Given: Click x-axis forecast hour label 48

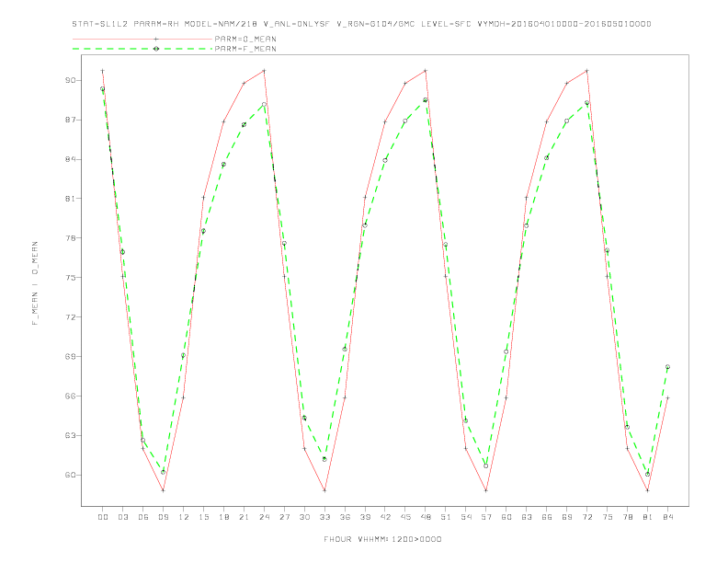Looking at the screenshot, I should click(426, 517).
